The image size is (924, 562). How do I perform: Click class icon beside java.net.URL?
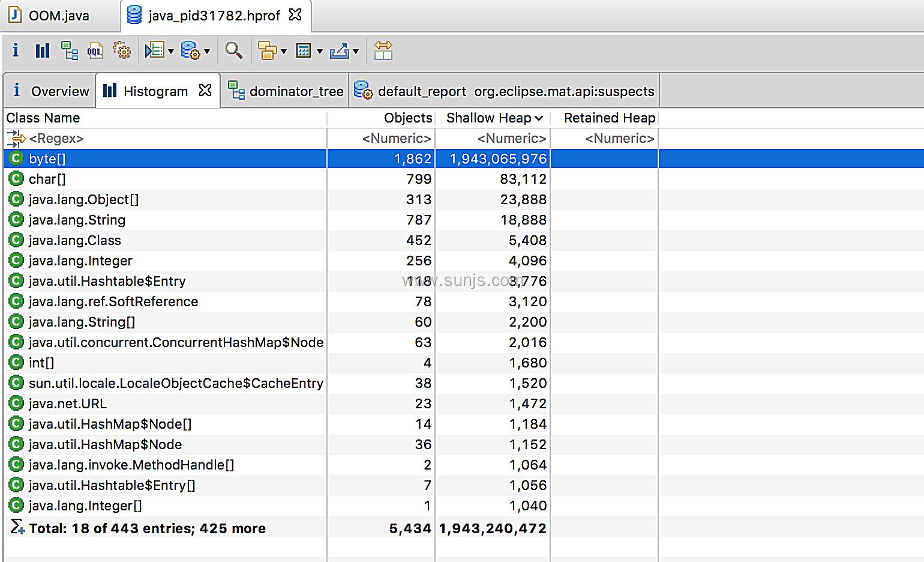[x=16, y=403]
